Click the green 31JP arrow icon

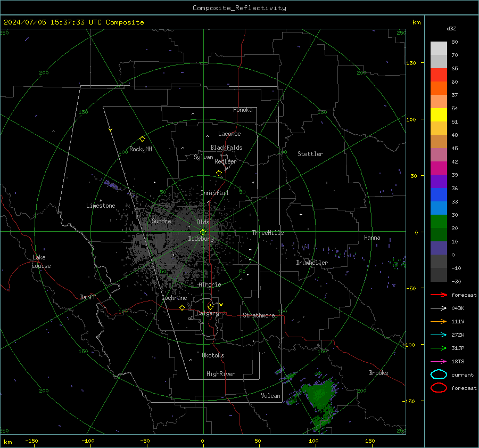point(439,348)
